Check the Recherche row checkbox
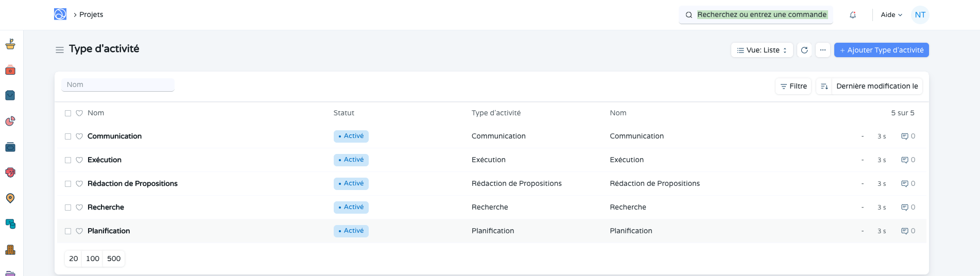The image size is (980, 276). pos(68,208)
